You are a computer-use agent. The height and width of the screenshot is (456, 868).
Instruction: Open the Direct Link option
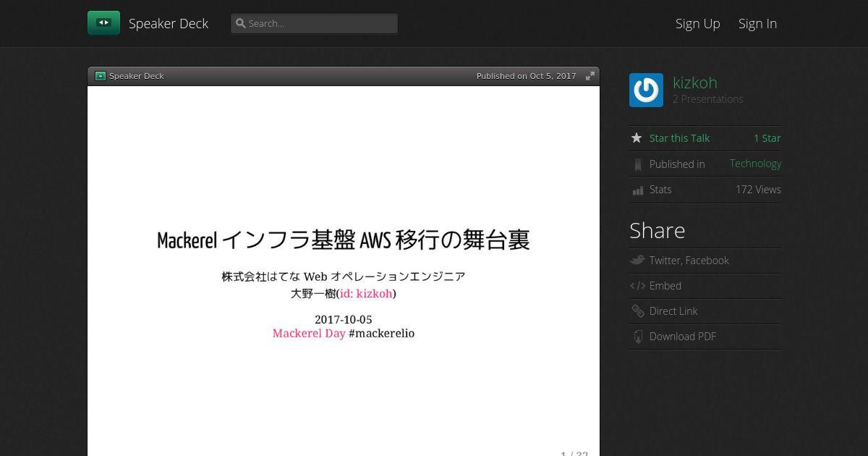(673, 311)
